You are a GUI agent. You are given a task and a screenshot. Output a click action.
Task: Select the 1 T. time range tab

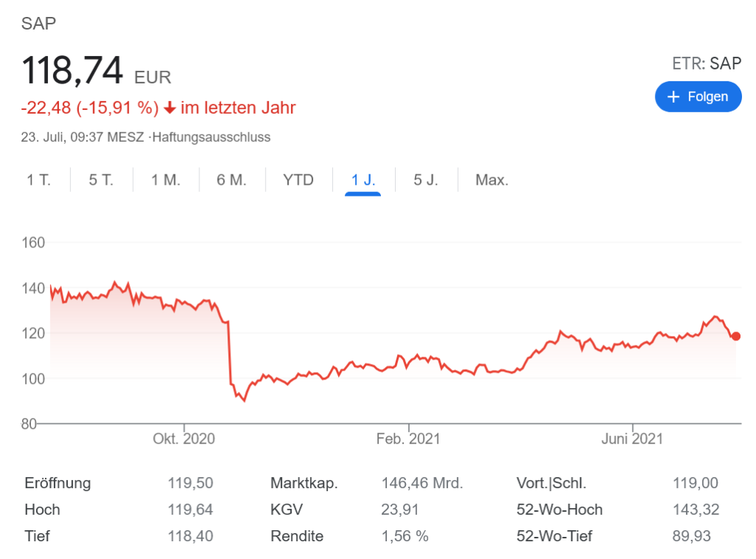[39, 179]
